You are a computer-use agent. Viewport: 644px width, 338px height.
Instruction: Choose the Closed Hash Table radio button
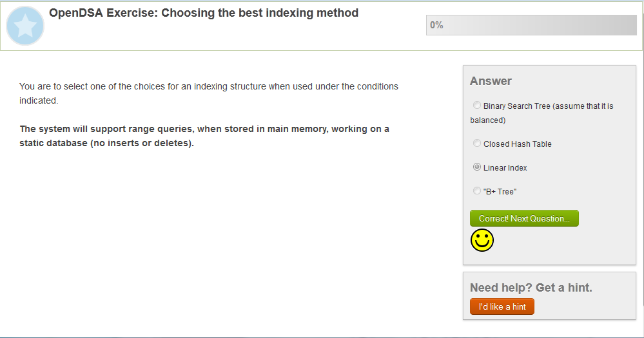click(x=477, y=144)
